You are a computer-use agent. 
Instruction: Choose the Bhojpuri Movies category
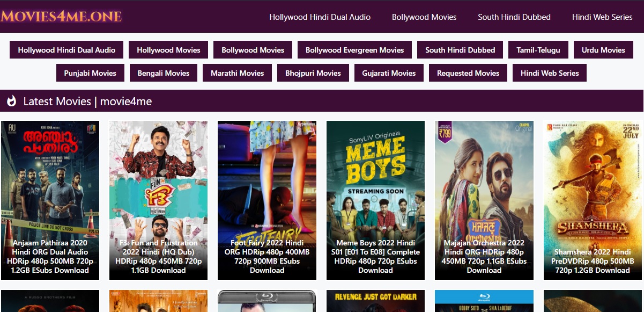313,73
